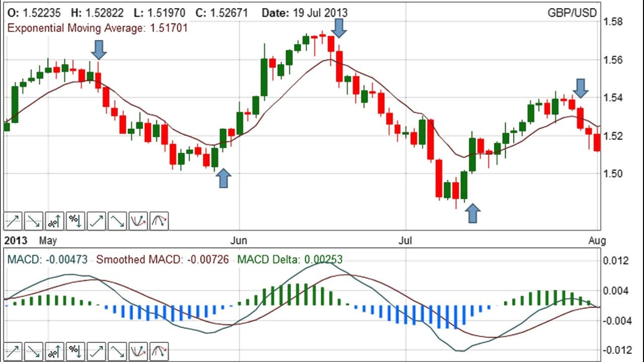Click the 1.52 price axis label
The image size is (644, 362).
click(x=613, y=136)
